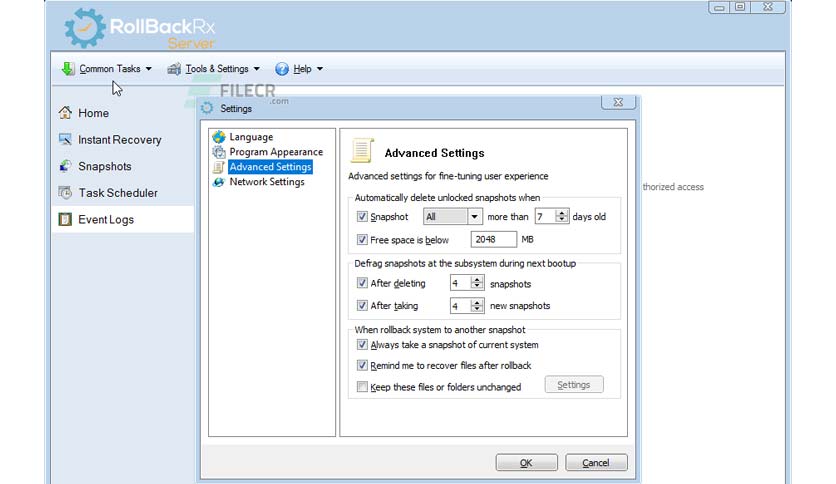Decrease the After taking new snapshots count

pyautogui.click(x=477, y=309)
